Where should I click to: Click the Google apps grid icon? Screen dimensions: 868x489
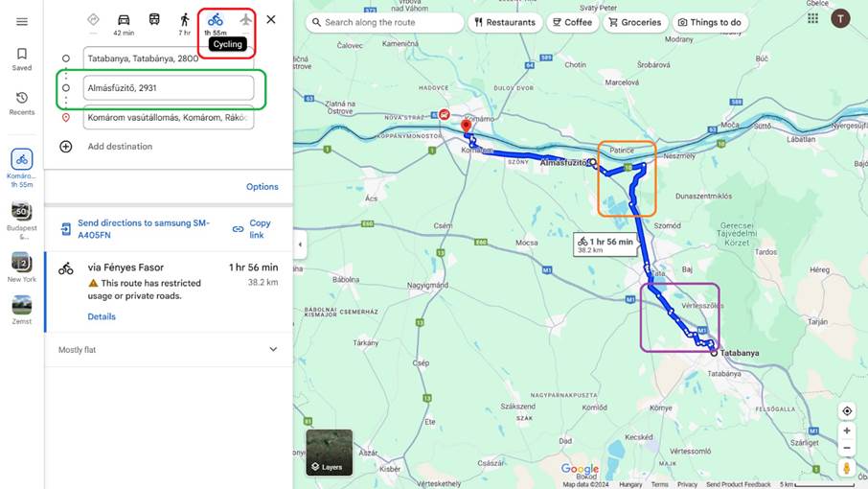point(812,18)
